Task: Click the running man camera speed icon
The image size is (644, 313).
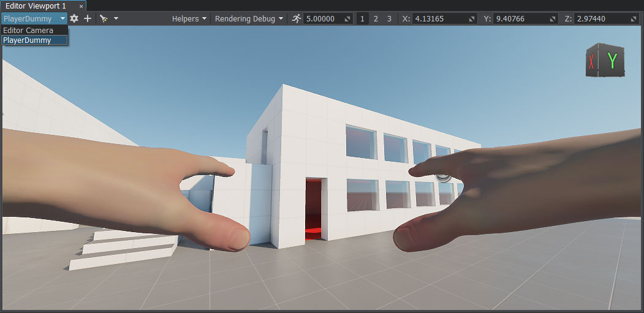Action: click(x=297, y=19)
